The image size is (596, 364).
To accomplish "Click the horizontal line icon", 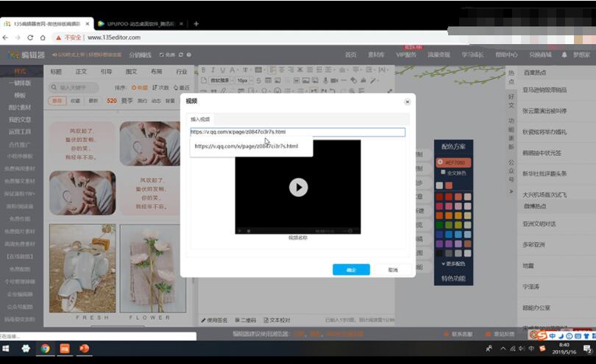I will (x=344, y=80).
